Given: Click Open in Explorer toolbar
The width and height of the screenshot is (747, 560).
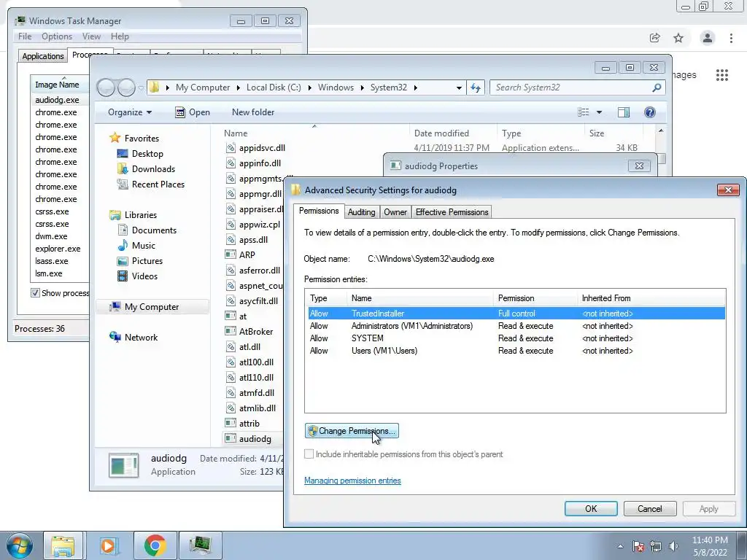Looking at the screenshot, I should tap(193, 112).
